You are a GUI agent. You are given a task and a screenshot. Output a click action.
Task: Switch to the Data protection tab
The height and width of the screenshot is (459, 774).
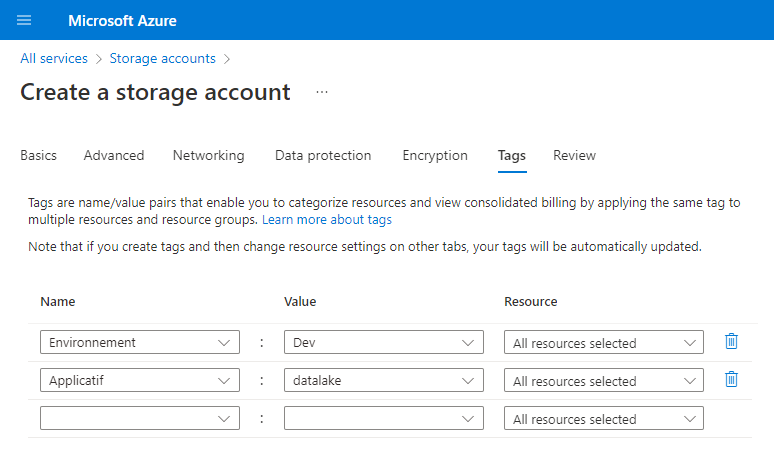coord(323,155)
